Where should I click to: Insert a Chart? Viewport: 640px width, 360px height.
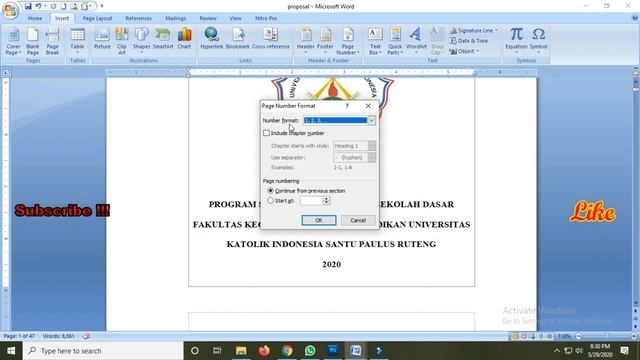coord(184,39)
